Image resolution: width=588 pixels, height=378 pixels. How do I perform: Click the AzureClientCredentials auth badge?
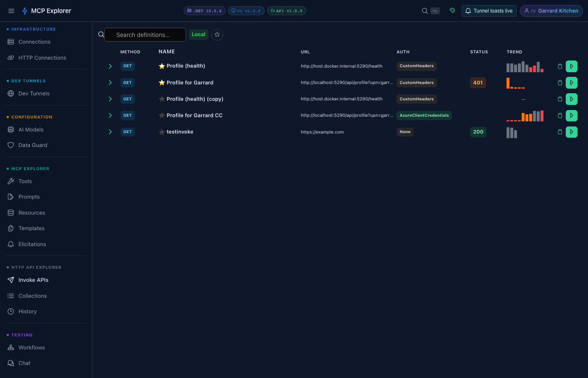pyautogui.click(x=424, y=115)
